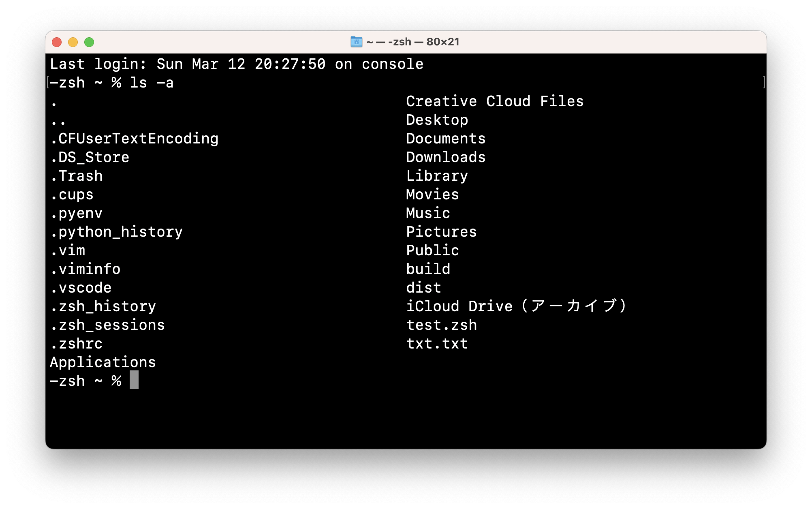This screenshot has width=812, height=509.
Task: Click the 'dist' entry
Action: 424,288
